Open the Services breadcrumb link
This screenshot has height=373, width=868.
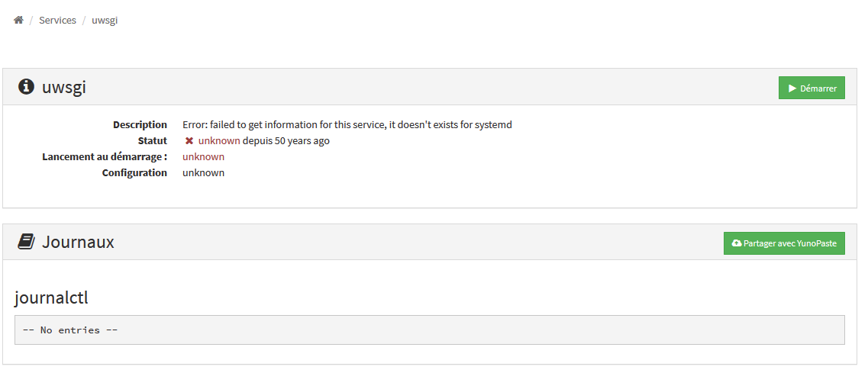pyautogui.click(x=57, y=20)
